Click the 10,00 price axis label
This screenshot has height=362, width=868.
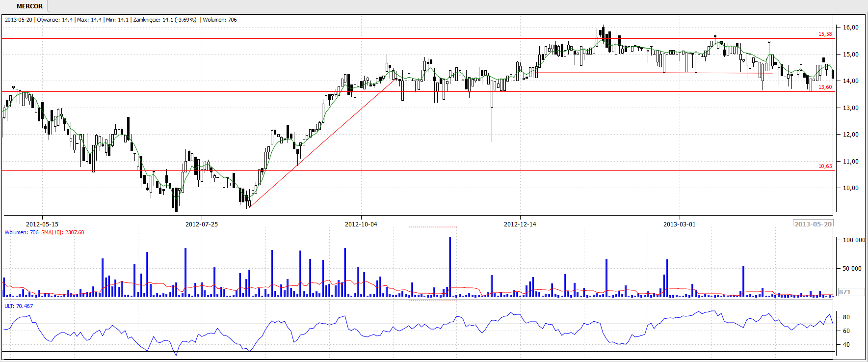(x=851, y=188)
